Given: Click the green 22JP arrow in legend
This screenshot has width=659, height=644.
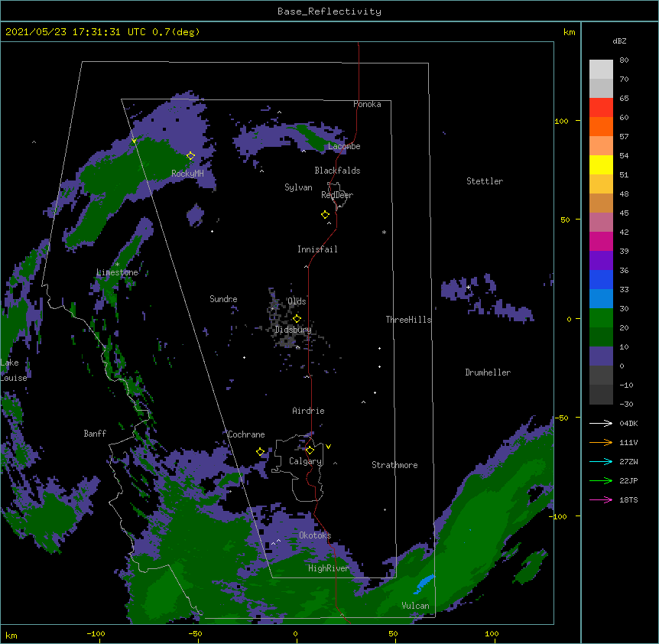Looking at the screenshot, I should click(601, 480).
